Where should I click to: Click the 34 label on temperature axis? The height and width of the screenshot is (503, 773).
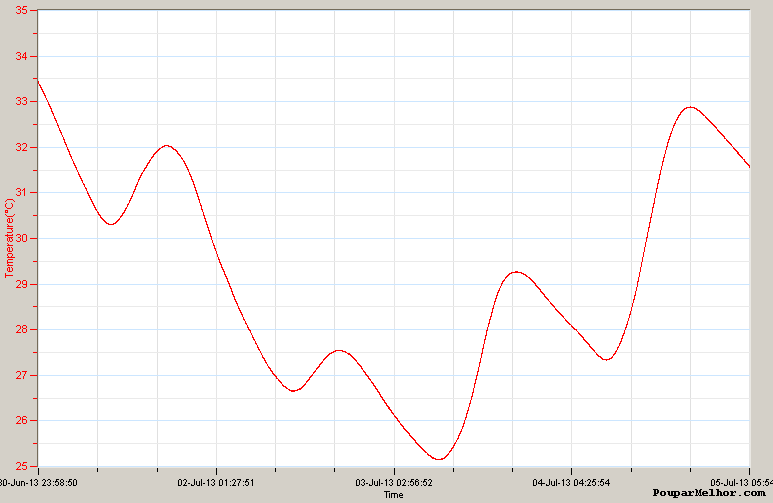[22, 56]
